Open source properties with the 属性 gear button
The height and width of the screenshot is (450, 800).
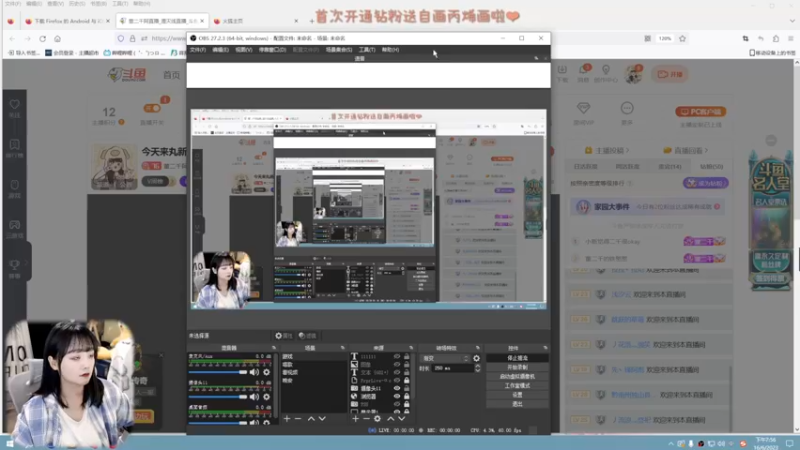pyautogui.click(x=284, y=336)
